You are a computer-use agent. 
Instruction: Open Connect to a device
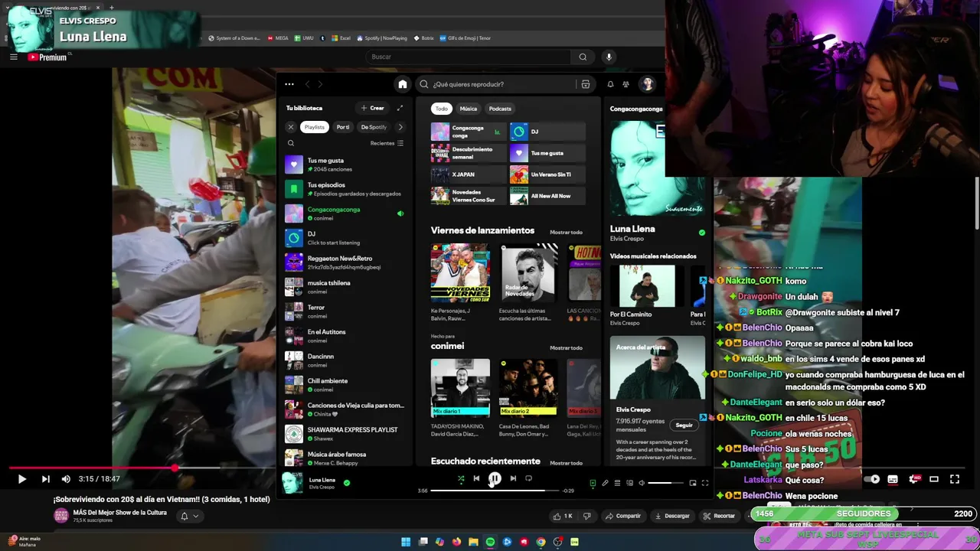(x=629, y=483)
